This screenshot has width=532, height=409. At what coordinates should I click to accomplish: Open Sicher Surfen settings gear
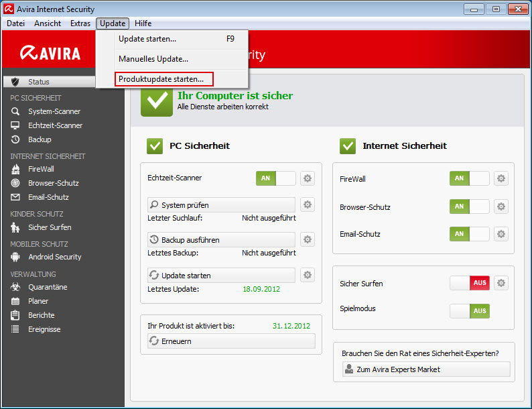click(501, 283)
